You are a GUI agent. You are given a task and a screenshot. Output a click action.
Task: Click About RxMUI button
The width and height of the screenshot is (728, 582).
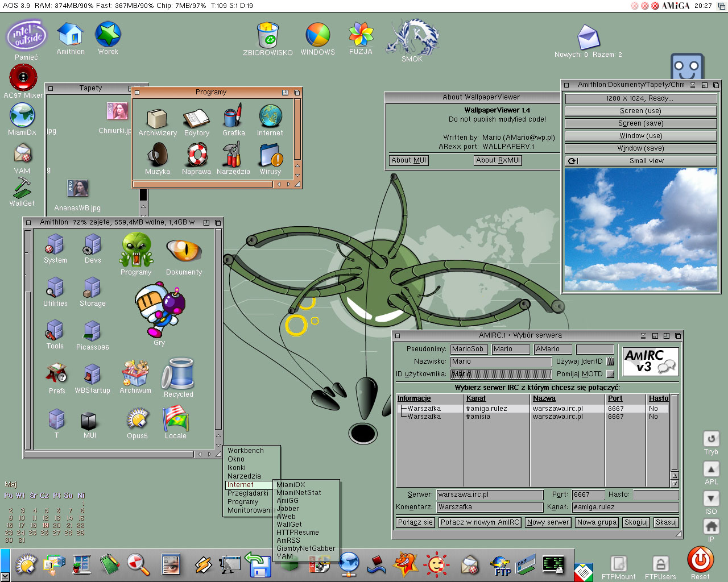[x=498, y=160]
